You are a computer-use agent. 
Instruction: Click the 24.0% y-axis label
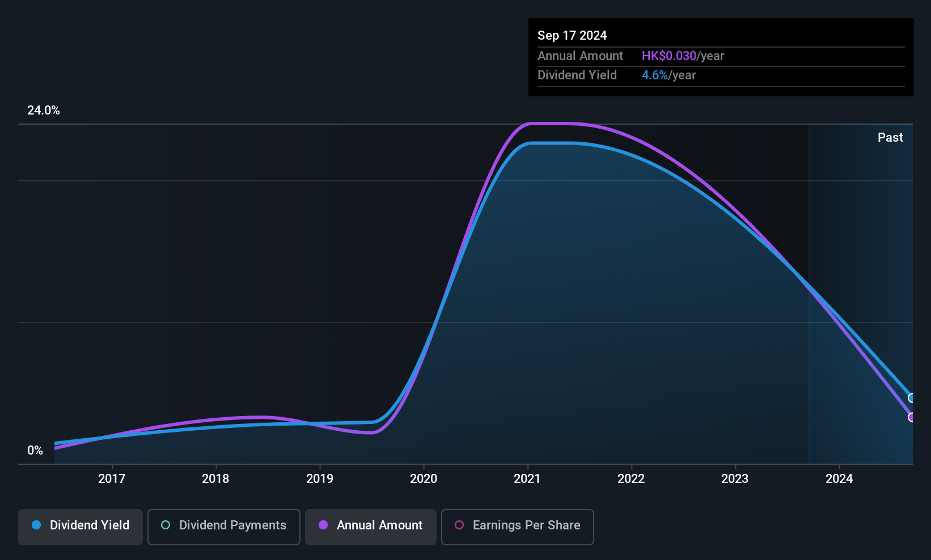pos(44,111)
